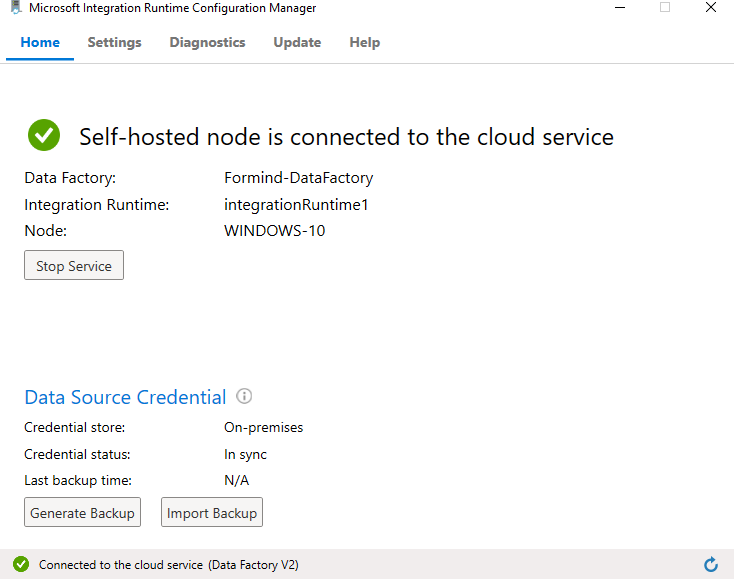Close the Configuration Manager window

point(711,7)
